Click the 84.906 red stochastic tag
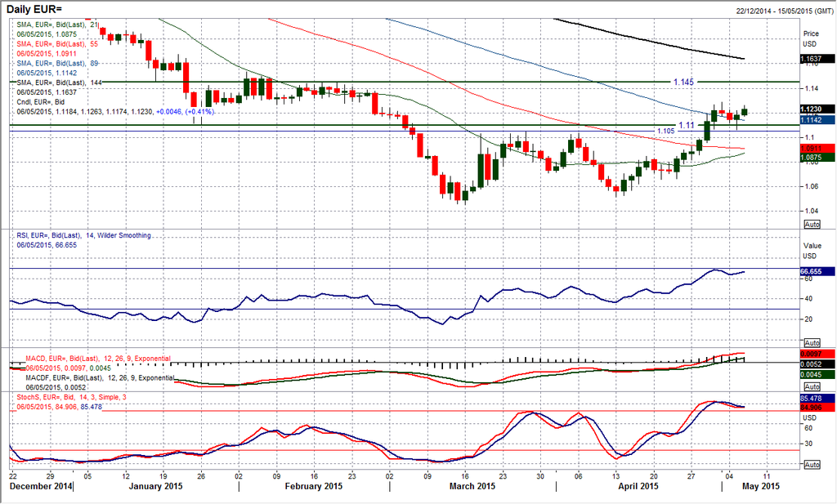This screenshot has height=504, width=837. 817,408
